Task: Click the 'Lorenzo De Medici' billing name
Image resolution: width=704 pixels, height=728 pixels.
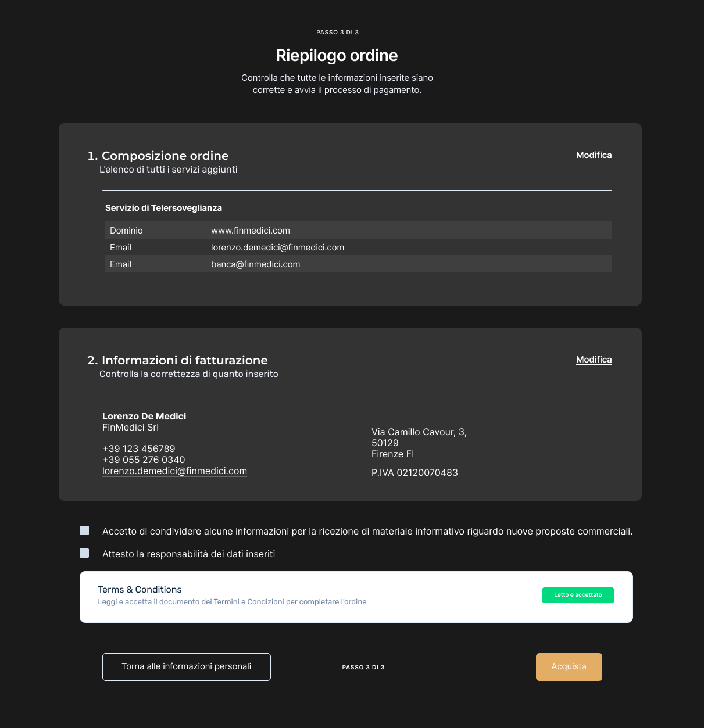Action: pyautogui.click(x=144, y=416)
